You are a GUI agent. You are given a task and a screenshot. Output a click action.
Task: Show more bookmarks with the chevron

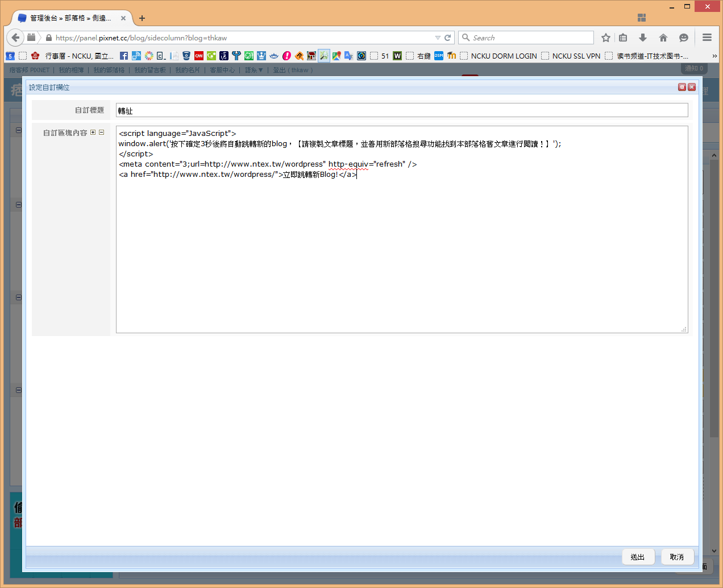tap(714, 56)
